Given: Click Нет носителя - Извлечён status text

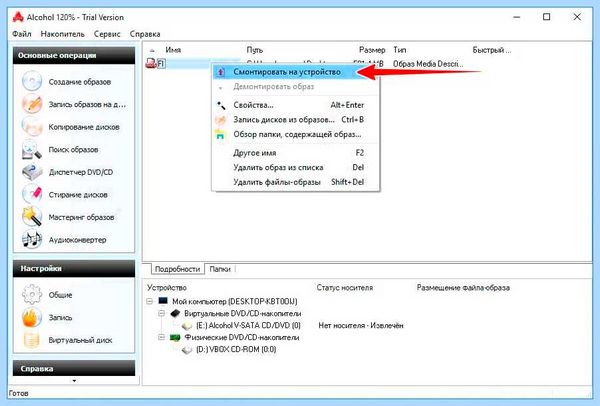Looking at the screenshot, I should click(x=361, y=326).
